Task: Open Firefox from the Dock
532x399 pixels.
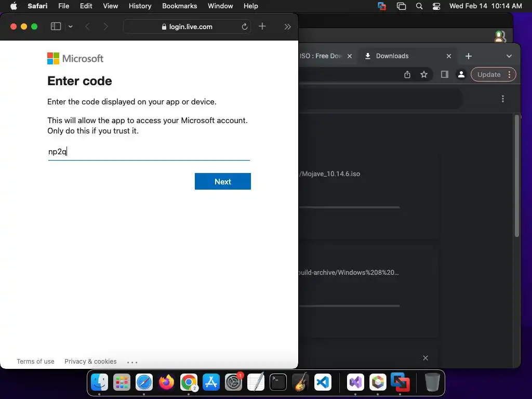Action: coord(166,382)
